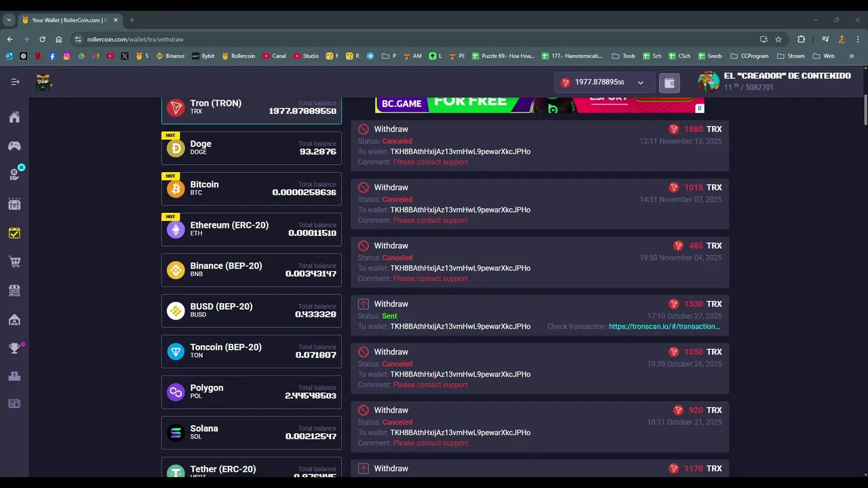Open the browser extensions puzzle icon
868x488 pixels.
801,39
